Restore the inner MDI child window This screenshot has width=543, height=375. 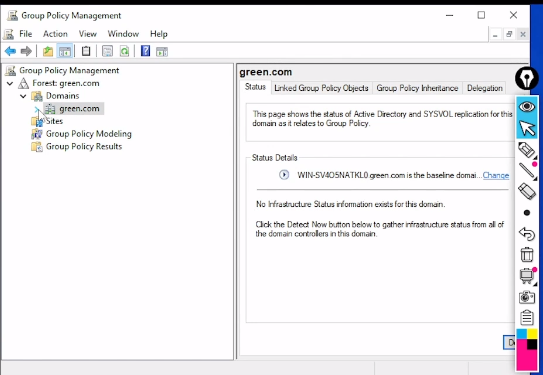click(509, 34)
